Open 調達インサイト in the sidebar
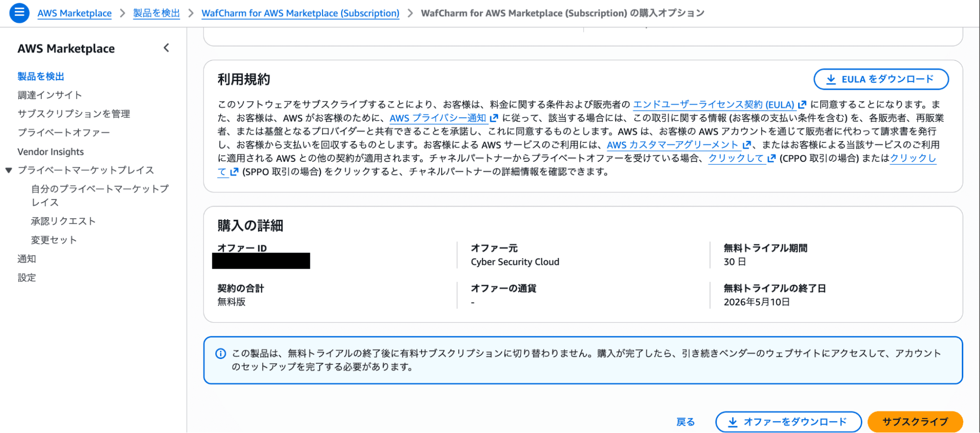980x433 pixels. click(50, 95)
